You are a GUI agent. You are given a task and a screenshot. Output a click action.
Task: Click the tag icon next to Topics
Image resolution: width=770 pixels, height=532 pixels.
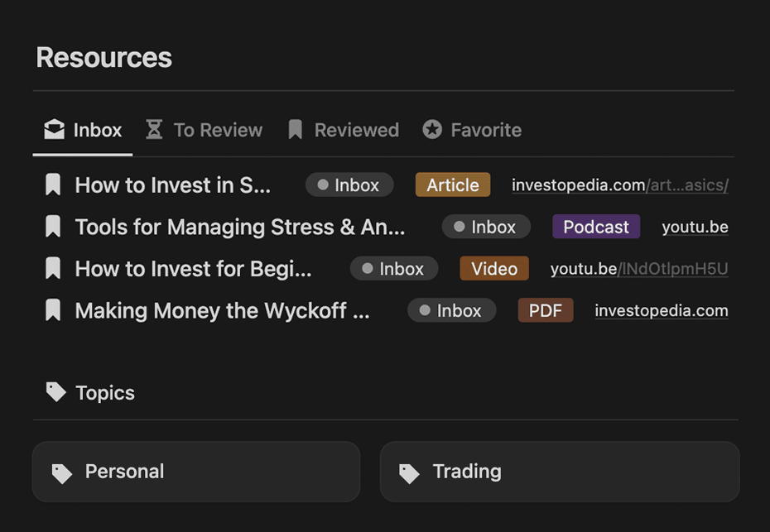point(56,391)
